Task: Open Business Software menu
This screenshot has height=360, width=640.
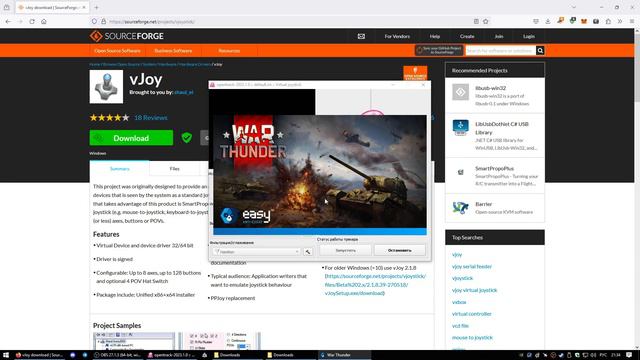Action: click(x=173, y=51)
